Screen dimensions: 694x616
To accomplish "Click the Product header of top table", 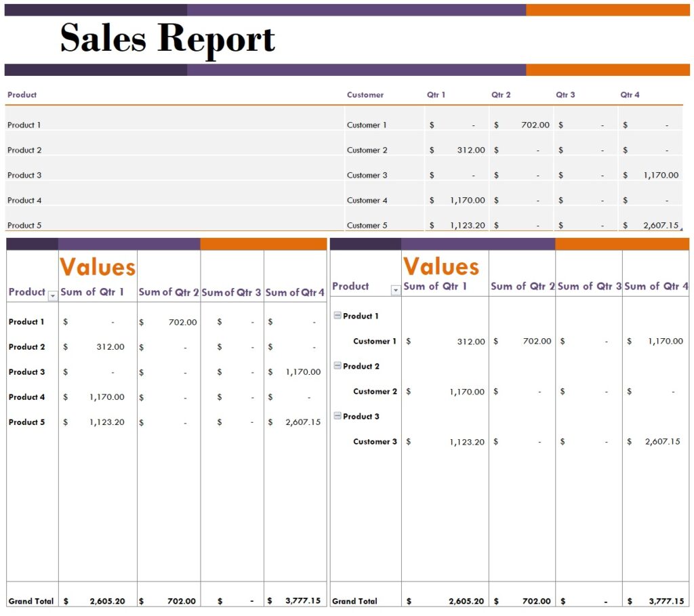I will [x=22, y=95].
